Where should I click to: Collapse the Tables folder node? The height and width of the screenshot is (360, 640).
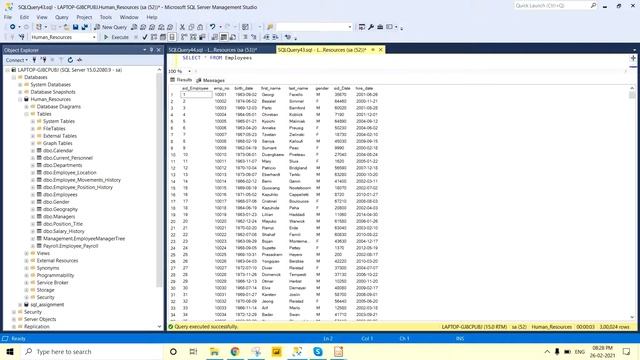coord(27,114)
